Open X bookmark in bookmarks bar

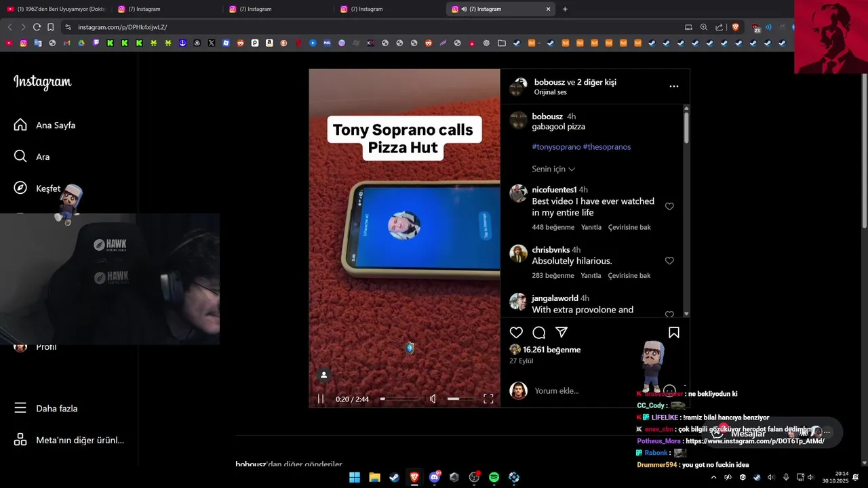pyautogui.click(x=212, y=43)
